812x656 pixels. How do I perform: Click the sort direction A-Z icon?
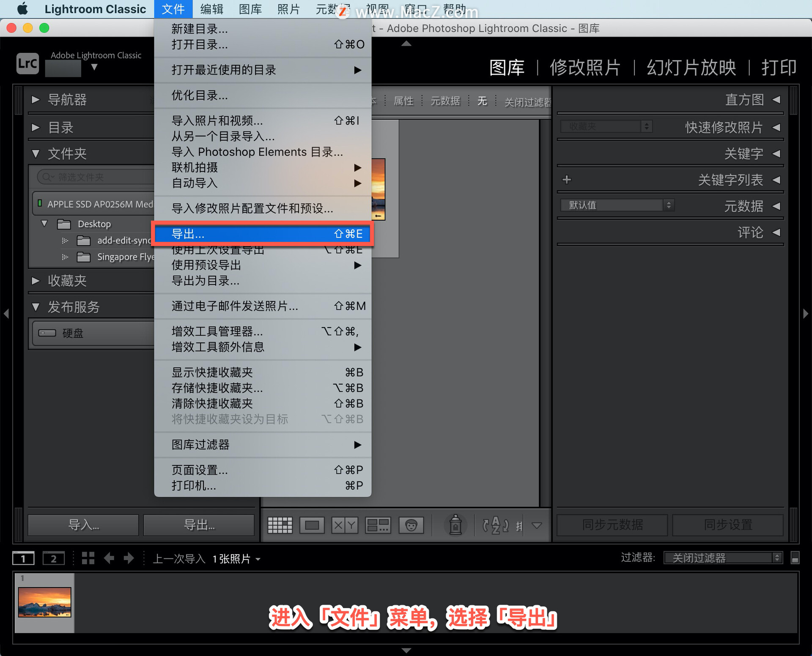tap(496, 525)
